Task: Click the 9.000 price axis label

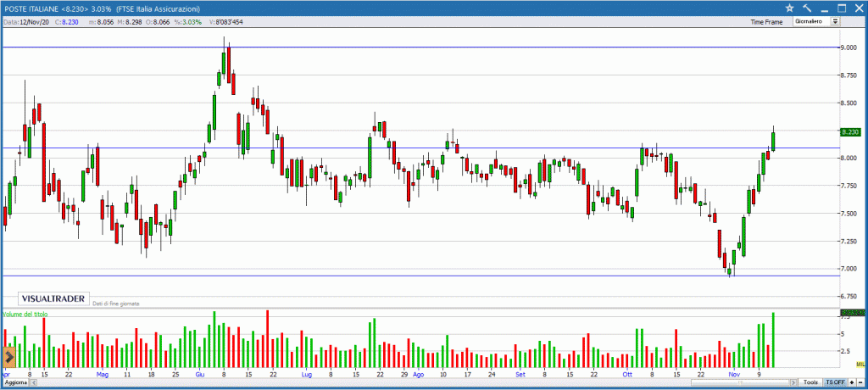Action: point(849,47)
